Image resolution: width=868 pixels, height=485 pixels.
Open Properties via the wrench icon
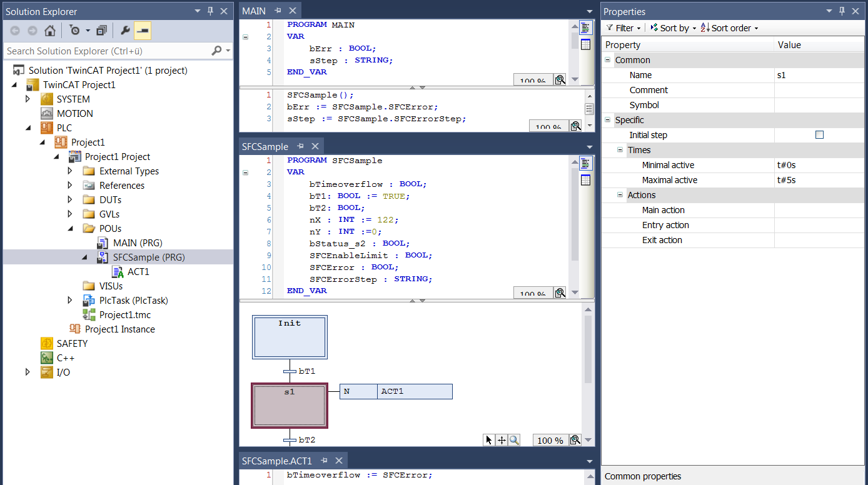tap(125, 31)
